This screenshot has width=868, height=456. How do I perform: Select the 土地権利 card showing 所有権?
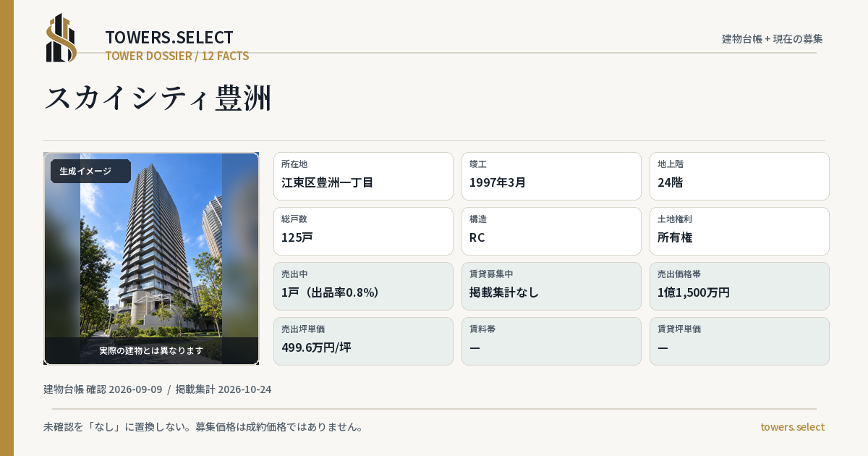point(739,231)
